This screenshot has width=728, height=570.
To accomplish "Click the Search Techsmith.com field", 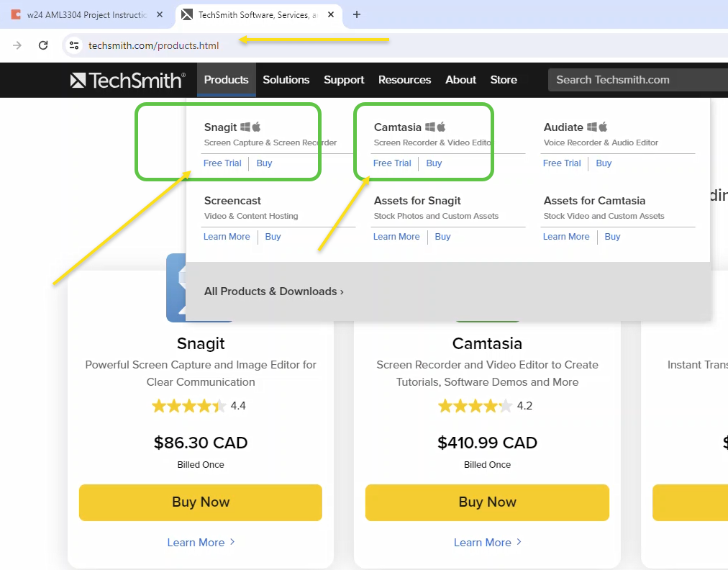I will [x=633, y=80].
